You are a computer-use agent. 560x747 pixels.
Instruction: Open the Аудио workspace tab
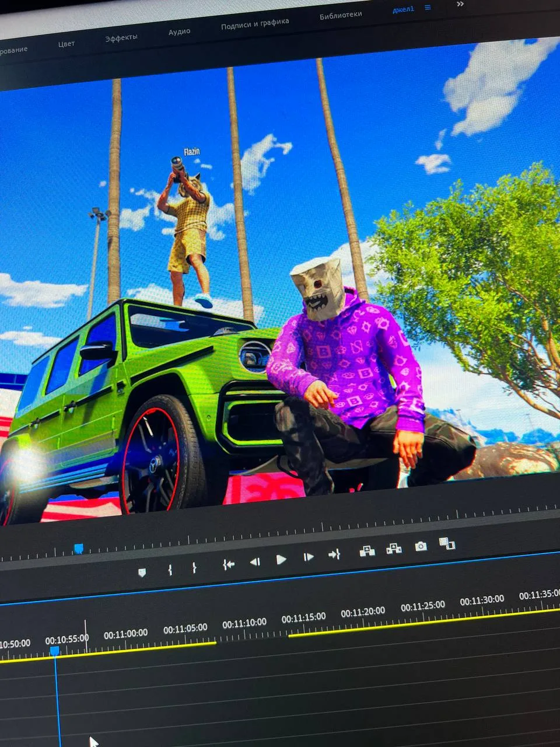click(x=180, y=32)
